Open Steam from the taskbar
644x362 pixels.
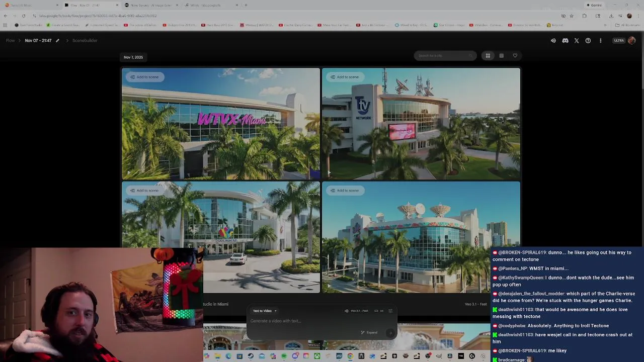(x=250, y=356)
